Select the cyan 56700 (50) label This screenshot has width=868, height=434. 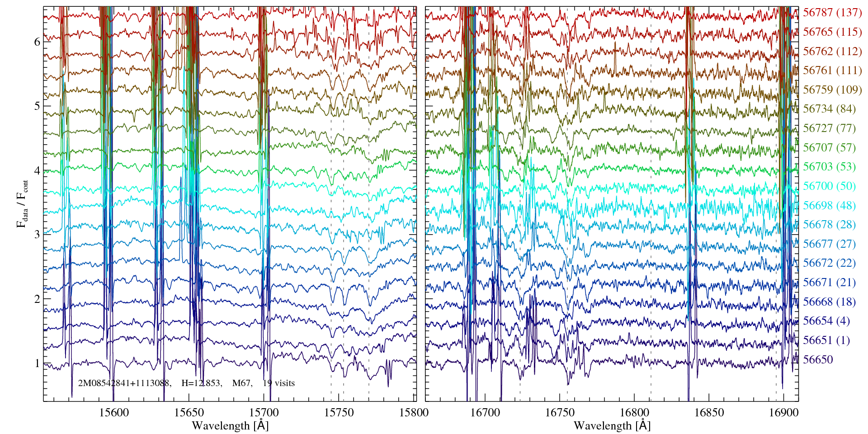point(829,186)
